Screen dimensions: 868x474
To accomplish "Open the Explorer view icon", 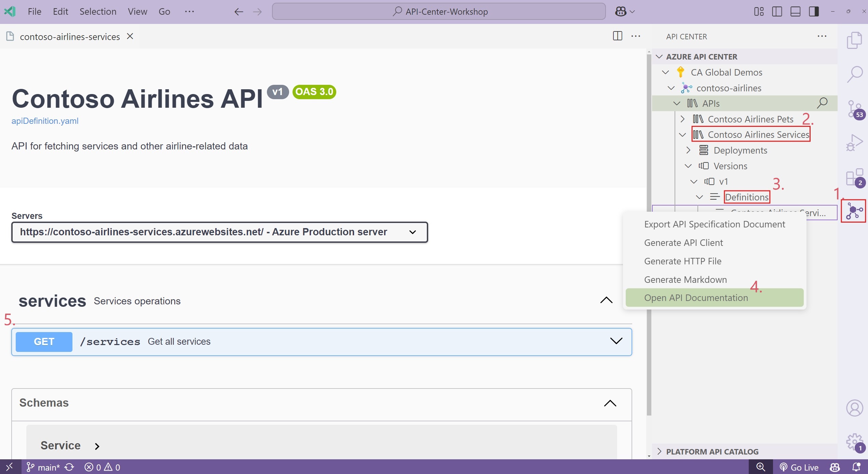I will point(854,40).
